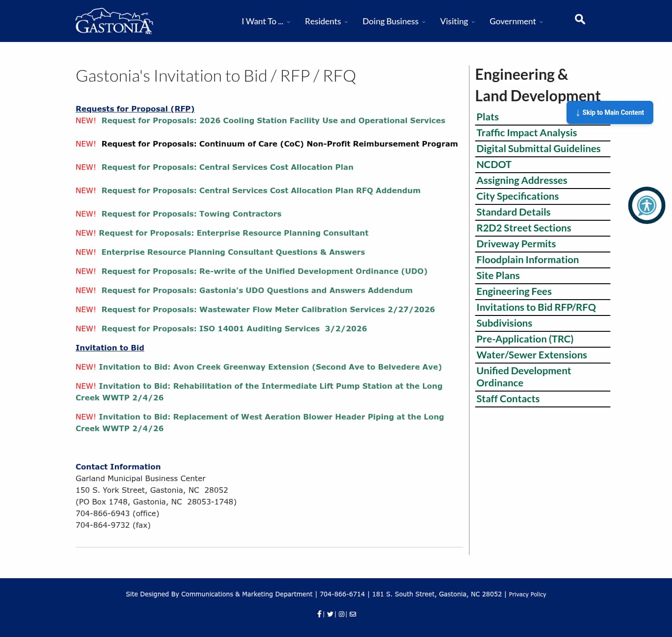Open the Floodplain Information page
The image size is (672, 637).
click(x=527, y=259)
